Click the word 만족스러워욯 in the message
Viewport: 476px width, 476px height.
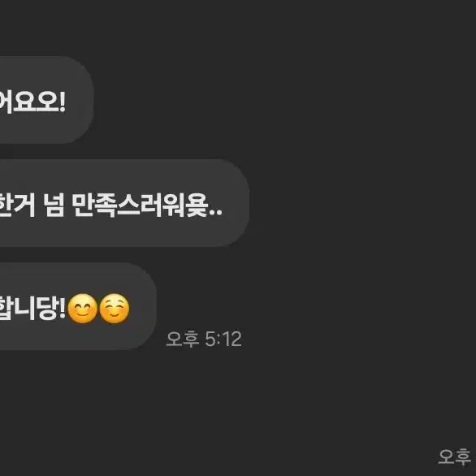pos(140,205)
